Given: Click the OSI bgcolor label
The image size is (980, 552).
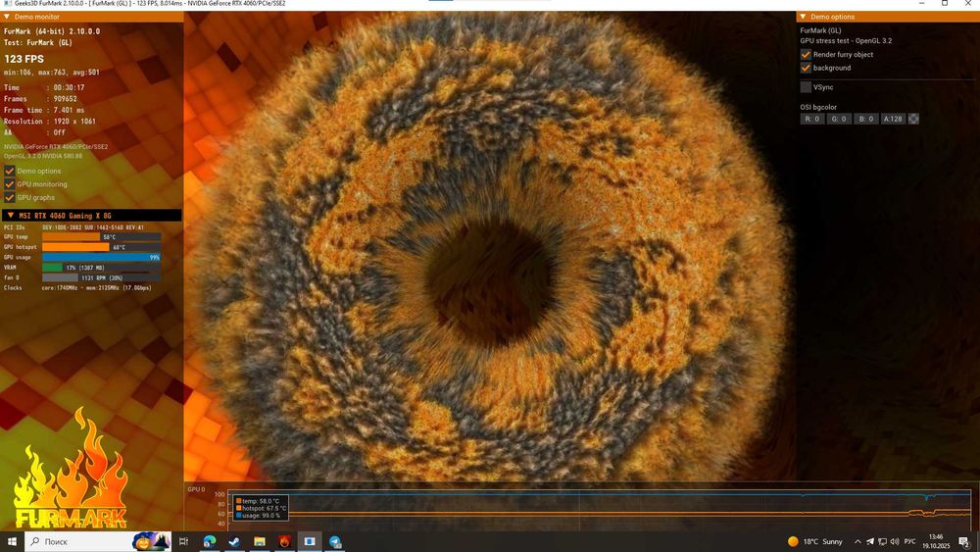Looking at the screenshot, I should [x=818, y=107].
